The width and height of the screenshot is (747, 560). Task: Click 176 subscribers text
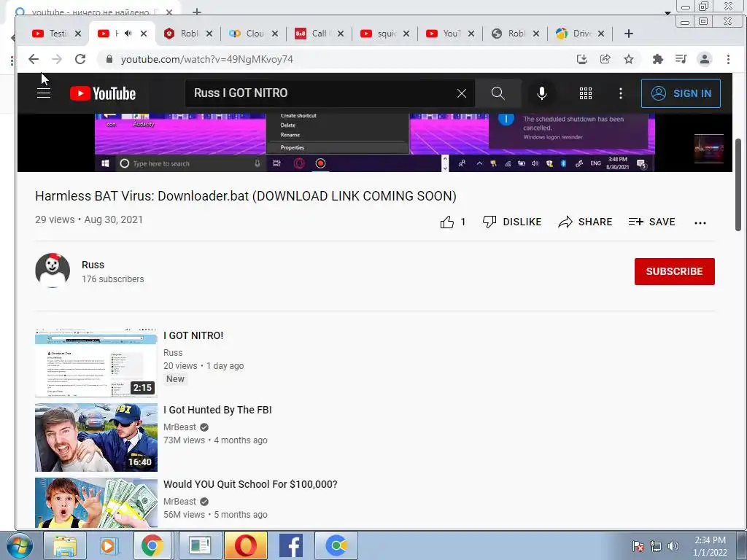pos(113,279)
